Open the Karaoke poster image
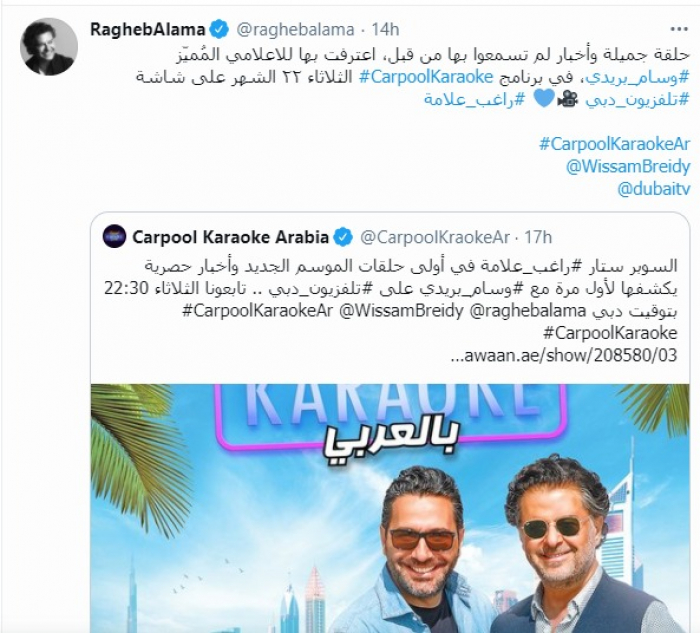This screenshot has height=633, width=700. click(391, 508)
